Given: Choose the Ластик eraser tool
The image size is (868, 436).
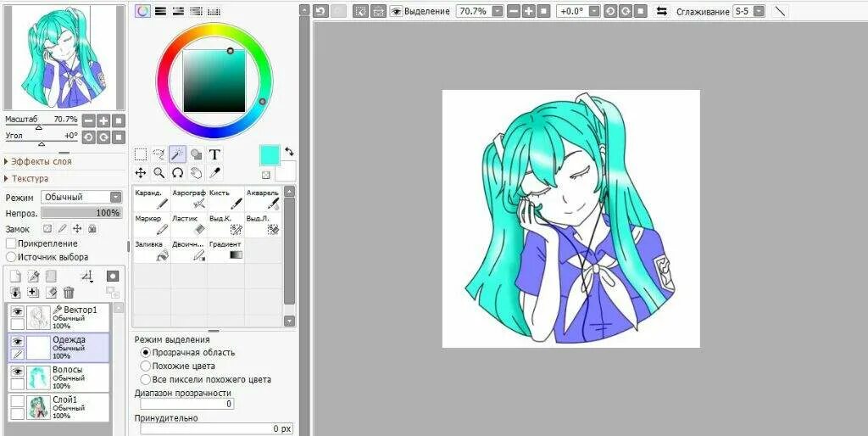Looking at the screenshot, I should point(189,225).
